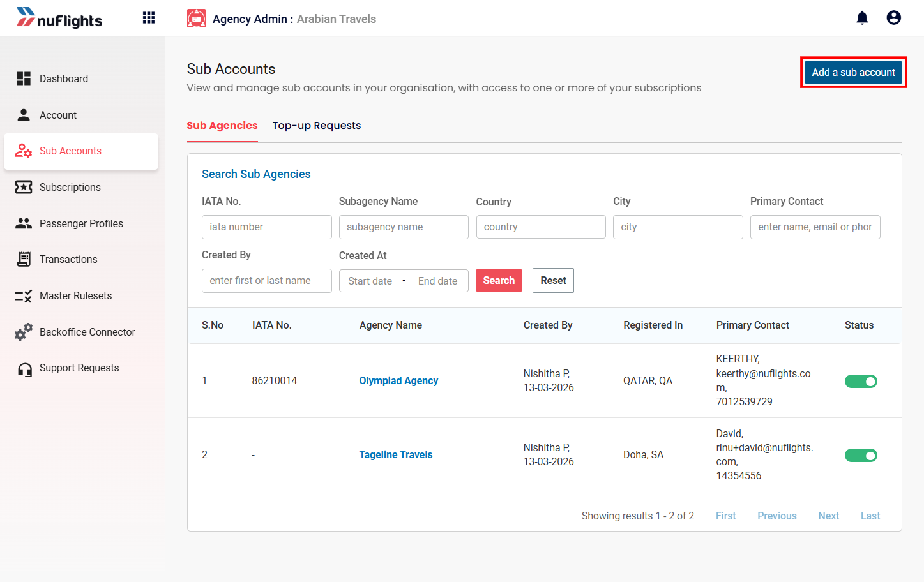The height and width of the screenshot is (582, 924).
Task: Click the Sub Accounts sidebar icon
Action: point(24,151)
